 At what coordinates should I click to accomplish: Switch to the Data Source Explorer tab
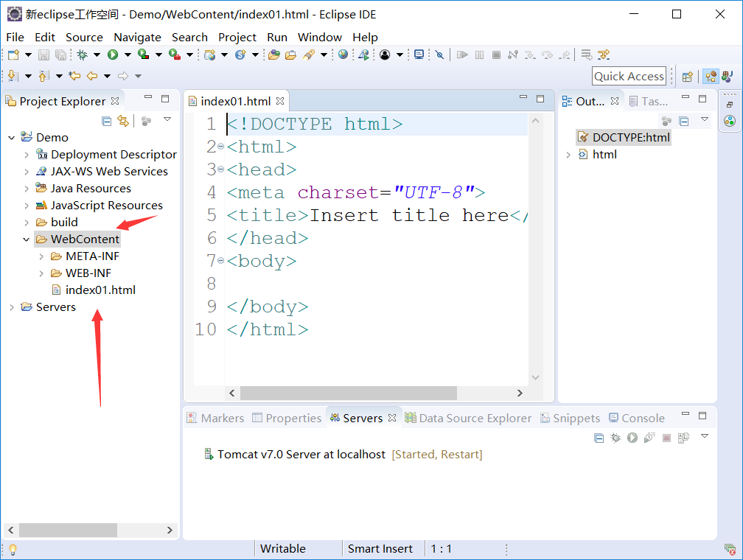pos(468,419)
